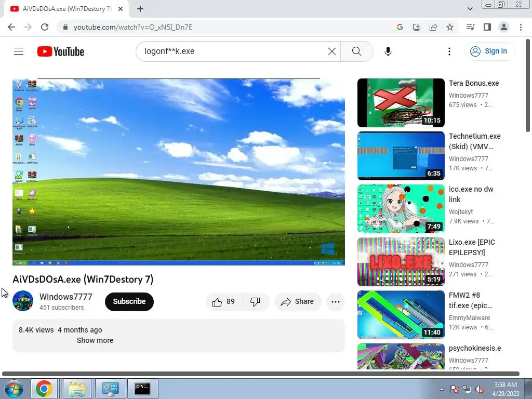Viewport: 532px width, 399px height.
Task: Click the horizontal scrollbar at page bottom
Action: pos(261,374)
